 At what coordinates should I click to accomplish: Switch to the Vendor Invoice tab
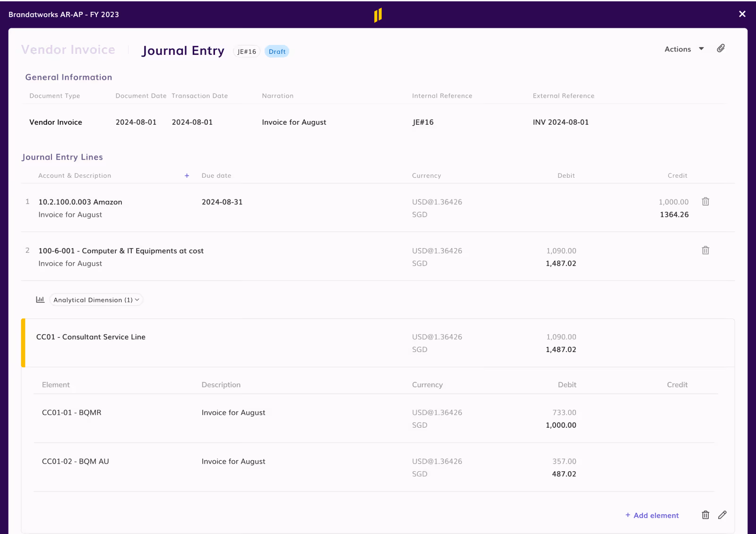(x=68, y=50)
